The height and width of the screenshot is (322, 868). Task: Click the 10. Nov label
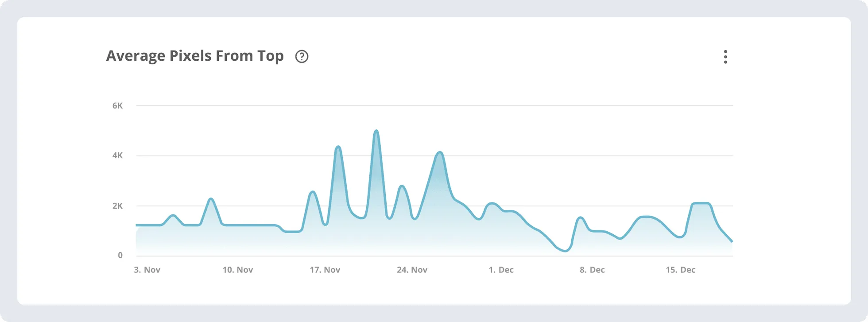238,269
